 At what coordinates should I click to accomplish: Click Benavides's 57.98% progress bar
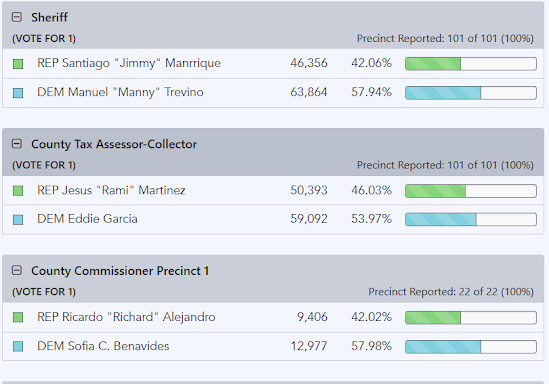[x=471, y=347]
